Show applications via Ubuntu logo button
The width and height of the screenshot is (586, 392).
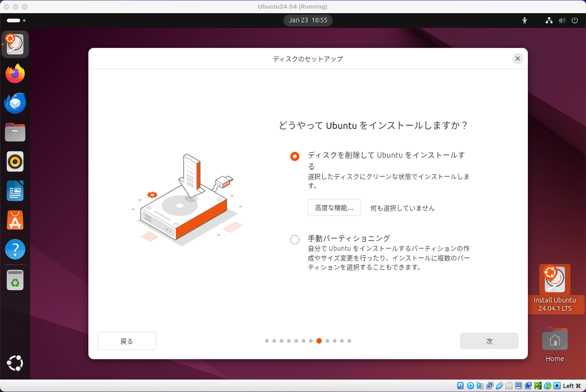(x=15, y=364)
